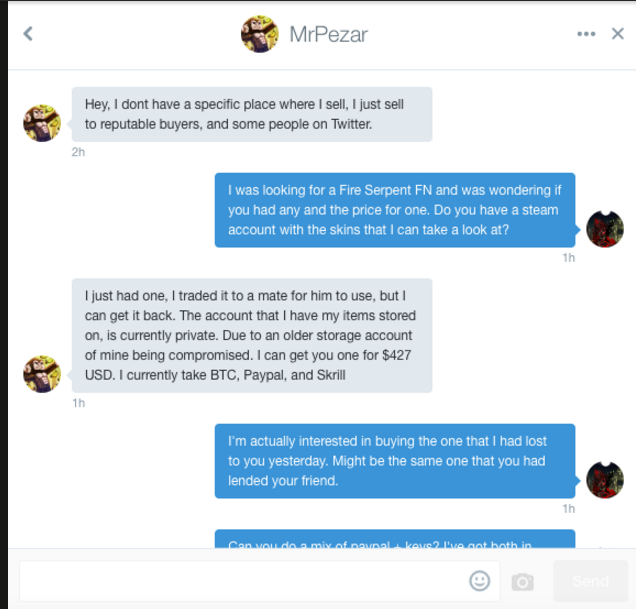Click the 2h timestamp under first message
Viewport: 636px width, 609px height.
coord(78,152)
